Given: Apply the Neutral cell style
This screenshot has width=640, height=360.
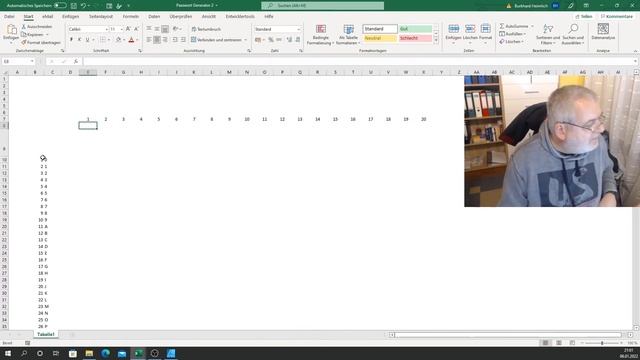Looking at the screenshot, I should click(380, 38).
